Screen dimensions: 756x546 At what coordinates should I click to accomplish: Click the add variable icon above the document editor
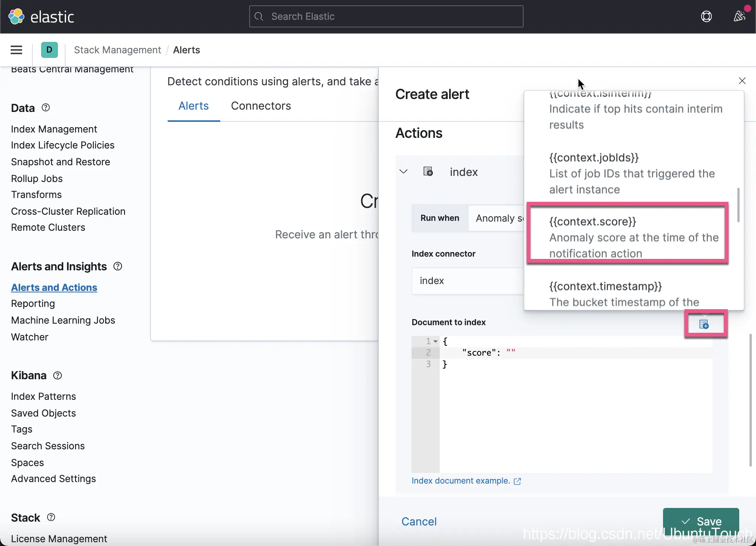(x=704, y=324)
